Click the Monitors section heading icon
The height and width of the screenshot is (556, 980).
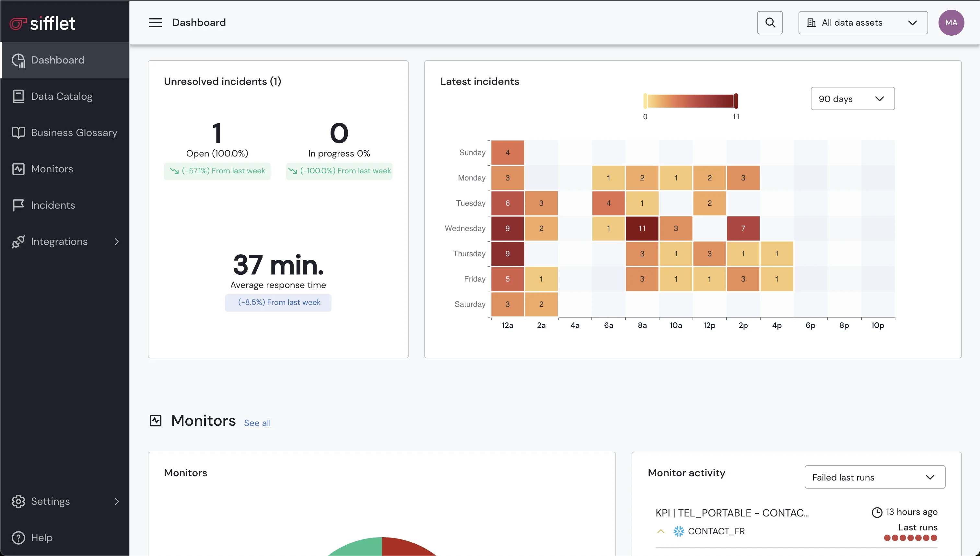(x=156, y=421)
